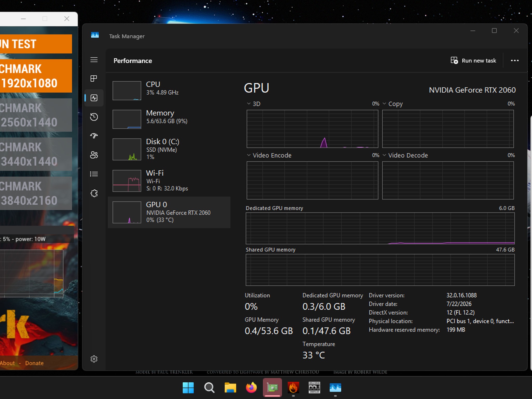Screen dimensions: 532x399
Task: Click the DirectX version 12 (FL 12.2)
Action: [461, 312]
